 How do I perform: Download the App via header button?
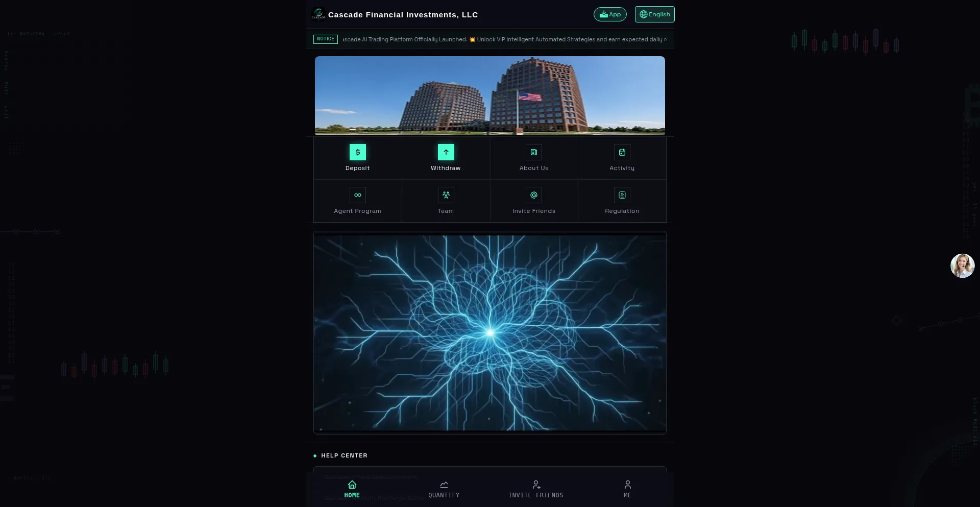(x=610, y=14)
